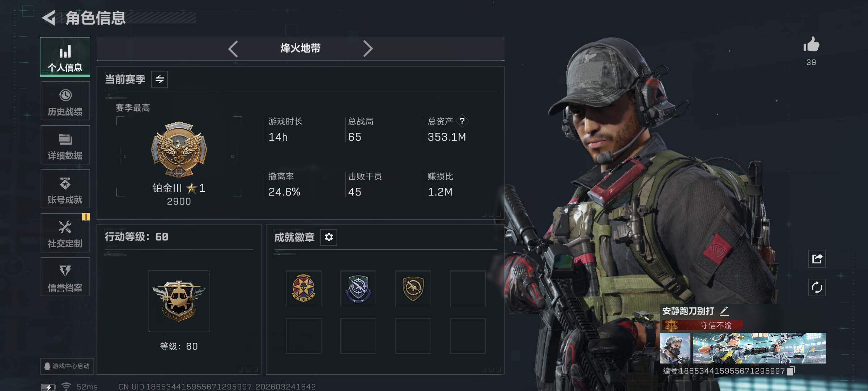Screen dimensions: 868x391
Task: Copy player ID using the copy icon
Action: coord(791,371)
